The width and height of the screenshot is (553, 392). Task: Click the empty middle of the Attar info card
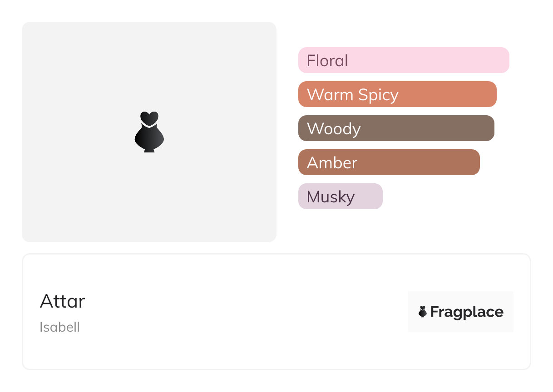[x=245, y=312]
